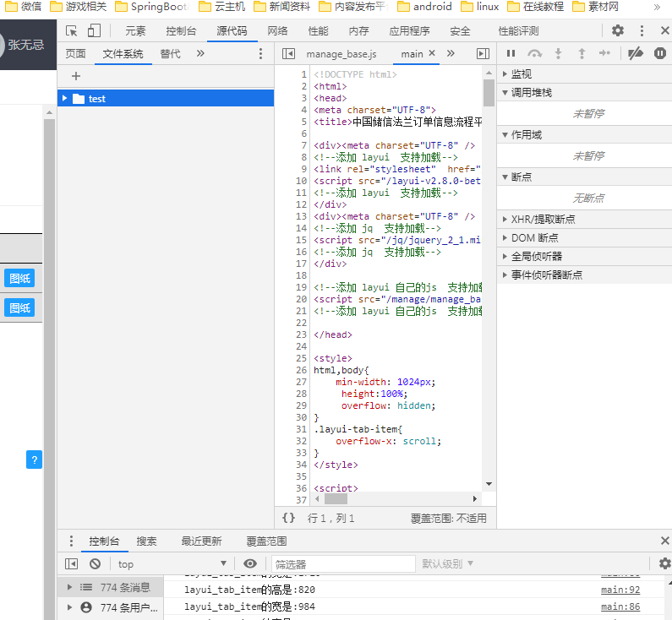Open file system panel three-dot menu

(260, 53)
